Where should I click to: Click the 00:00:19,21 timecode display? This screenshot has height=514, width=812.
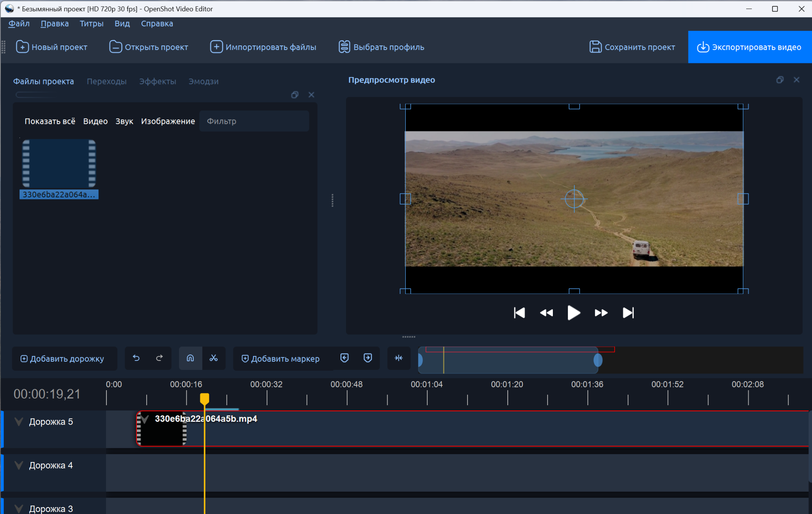(47, 394)
